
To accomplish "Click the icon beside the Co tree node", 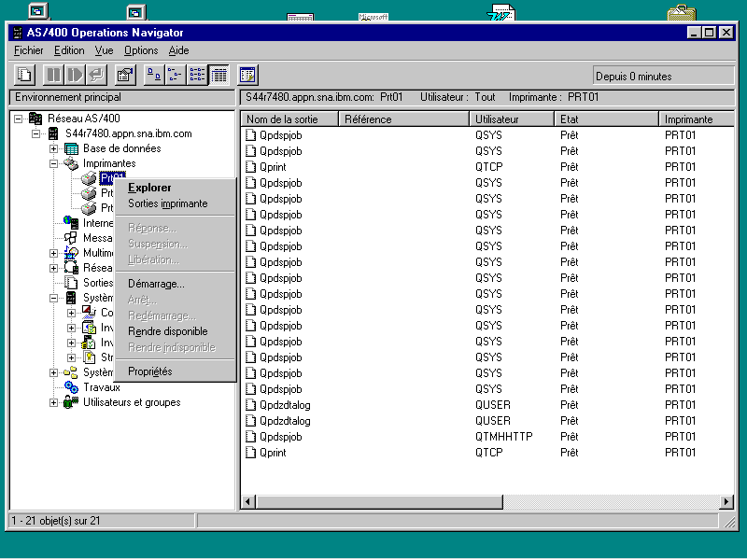I will (x=89, y=313).
